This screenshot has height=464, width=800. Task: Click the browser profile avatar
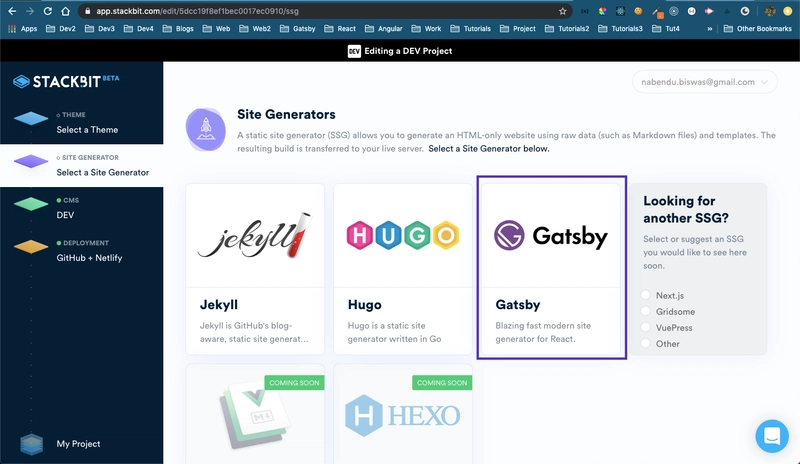pos(770,11)
